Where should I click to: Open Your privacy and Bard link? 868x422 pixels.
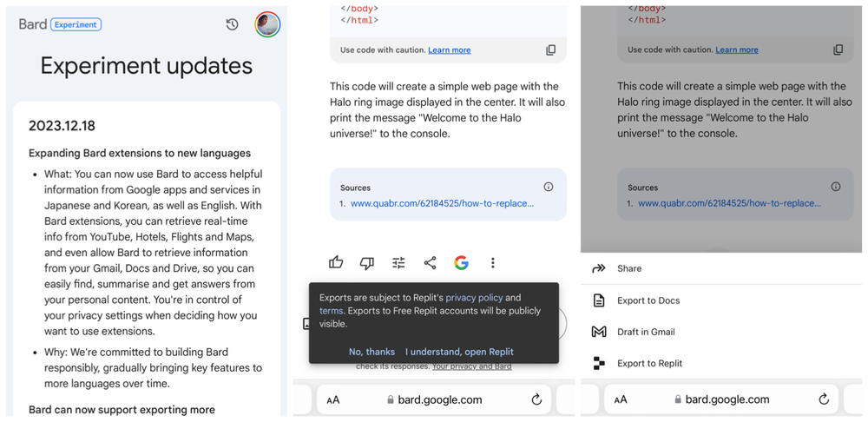[x=471, y=366]
